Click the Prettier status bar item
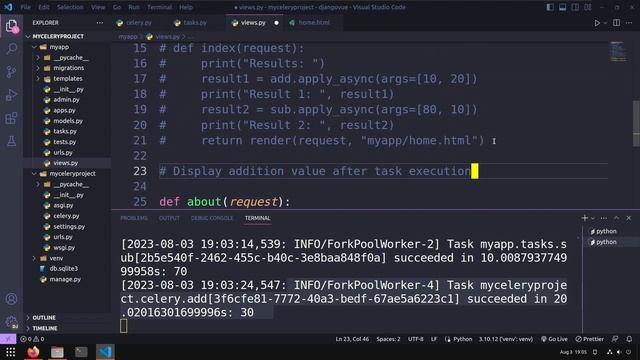The height and width of the screenshot is (360, 640). pyautogui.click(x=589, y=339)
